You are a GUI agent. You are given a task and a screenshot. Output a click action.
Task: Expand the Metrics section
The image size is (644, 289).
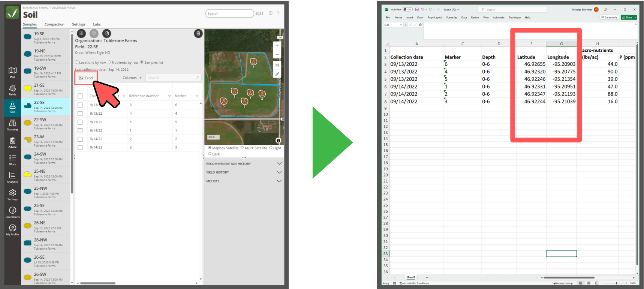(x=279, y=181)
